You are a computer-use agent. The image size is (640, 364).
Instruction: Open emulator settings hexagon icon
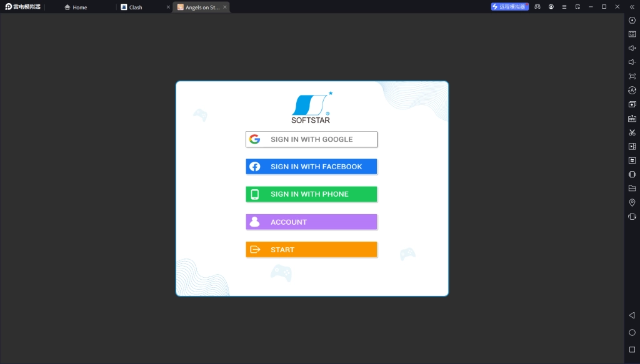click(632, 21)
